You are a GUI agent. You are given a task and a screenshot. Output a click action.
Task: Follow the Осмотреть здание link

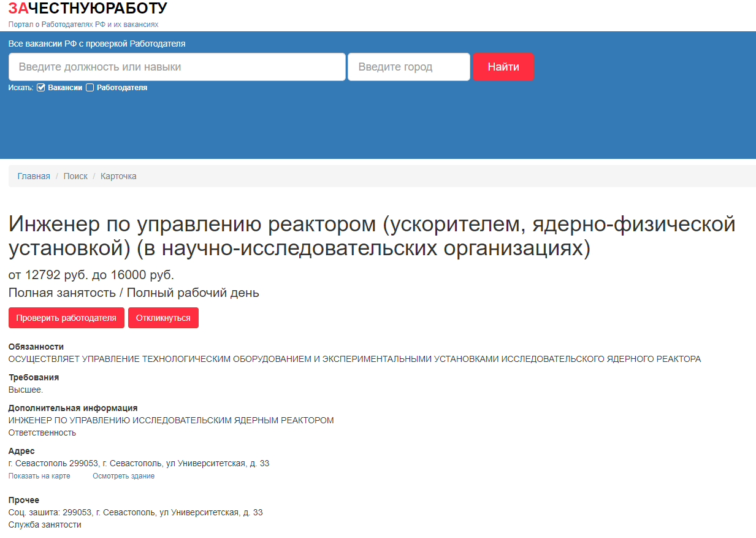[123, 476]
